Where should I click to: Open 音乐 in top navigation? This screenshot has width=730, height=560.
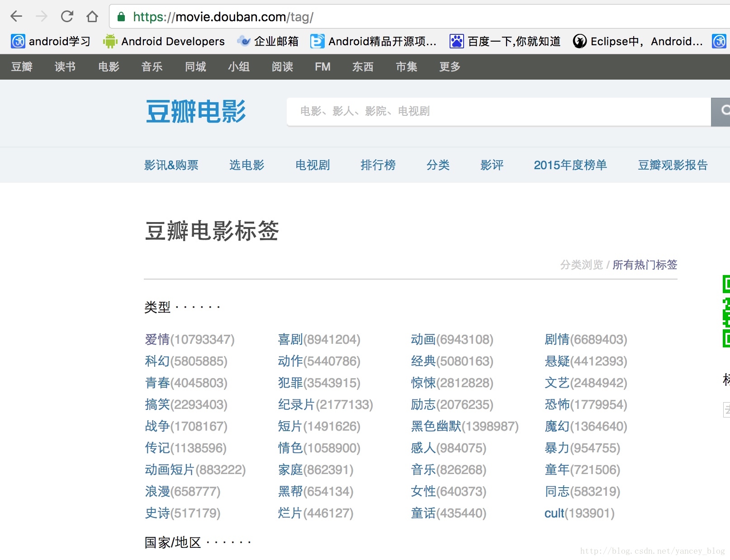tap(152, 67)
